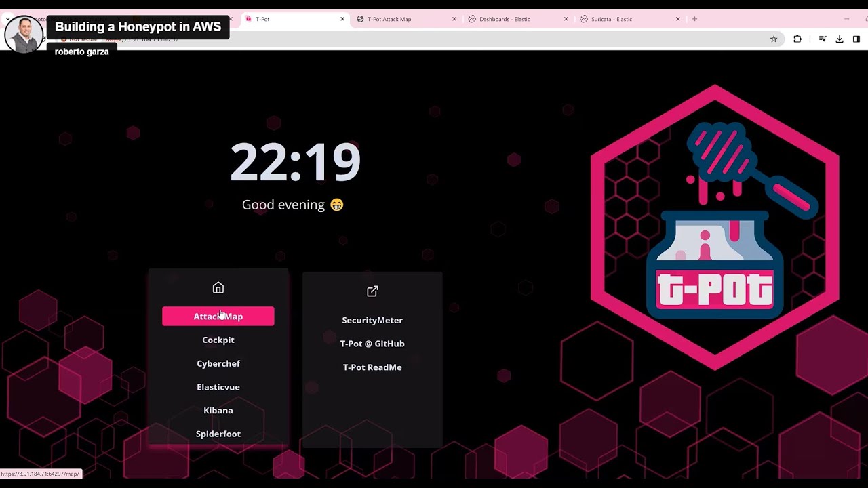This screenshot has width=868, height=488.
Task: Open the Attack Map link
Action: (218, 317)
